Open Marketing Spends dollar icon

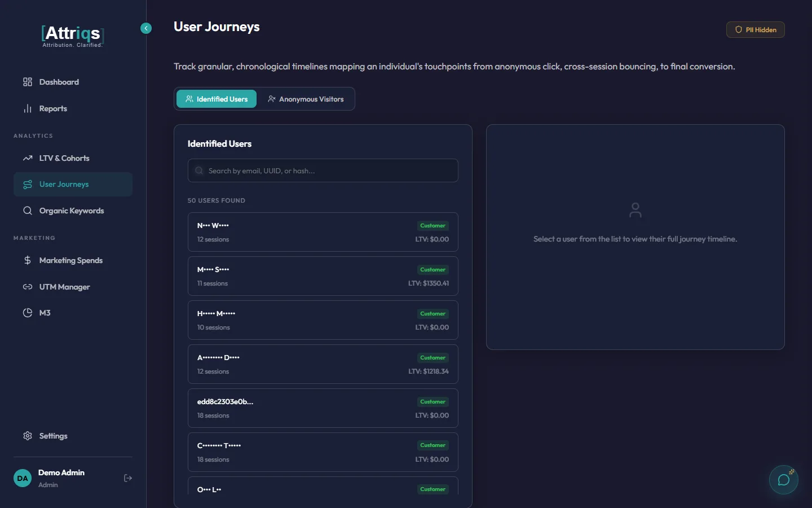(x=27, y=260)
